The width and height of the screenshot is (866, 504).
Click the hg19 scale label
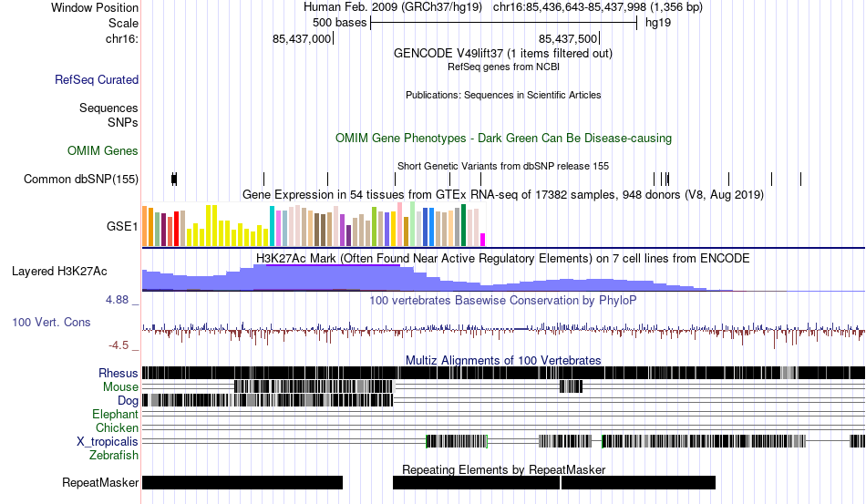658,23
